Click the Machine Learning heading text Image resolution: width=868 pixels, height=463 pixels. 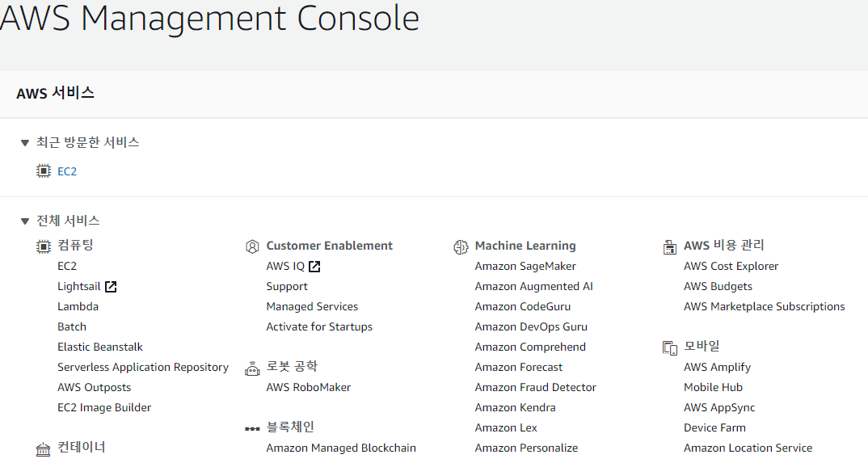(525, 246)
